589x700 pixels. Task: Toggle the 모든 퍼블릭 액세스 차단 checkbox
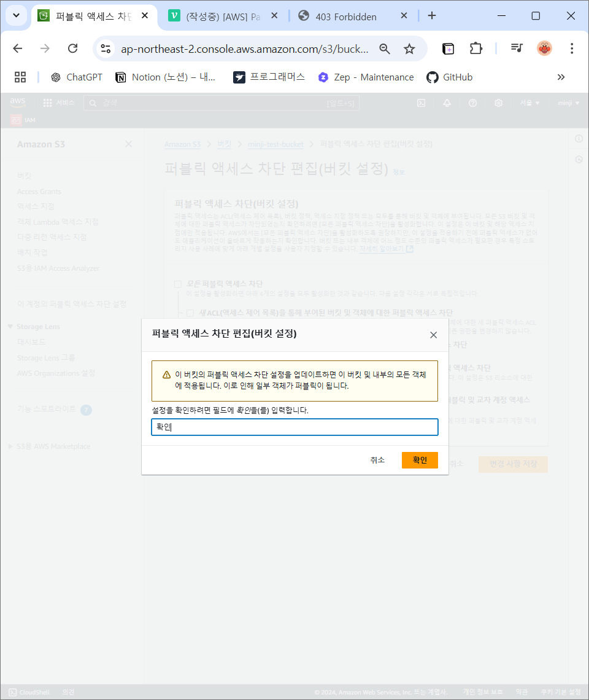click(x=177, y=284)
